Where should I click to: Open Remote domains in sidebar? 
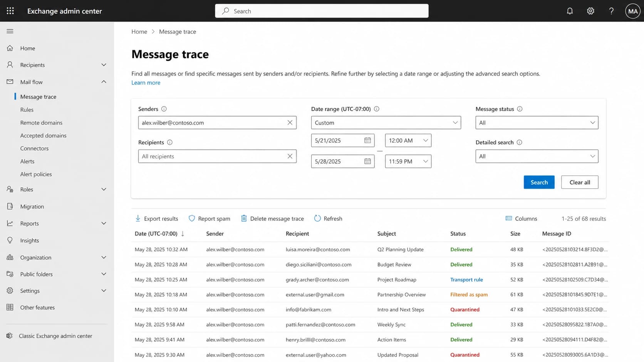(41, 123)
